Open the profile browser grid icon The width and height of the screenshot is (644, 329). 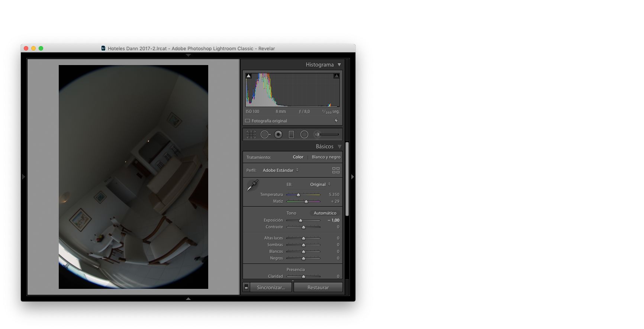click(336, 170)
